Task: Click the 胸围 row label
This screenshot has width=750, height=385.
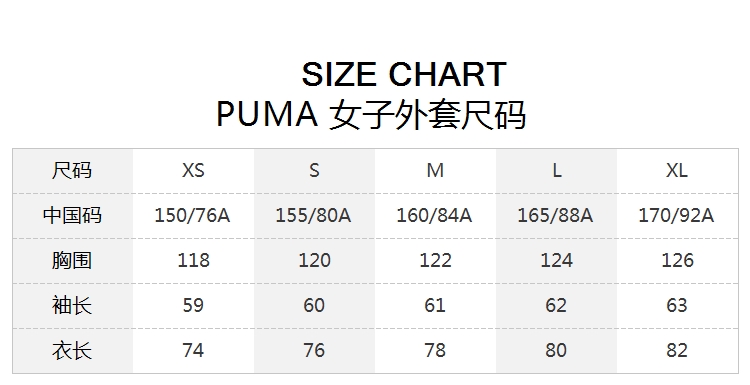Action: click(72, 261)
